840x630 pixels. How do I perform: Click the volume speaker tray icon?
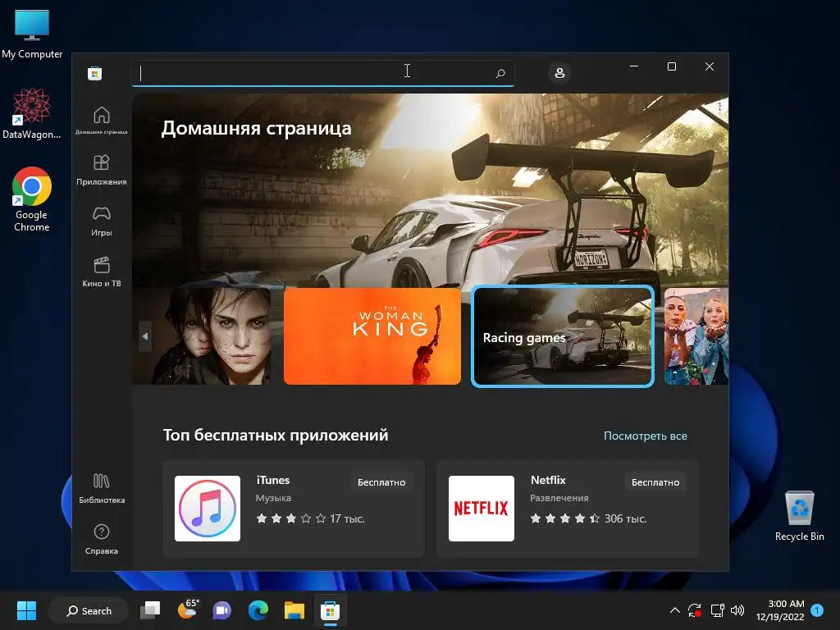(737, 610)
